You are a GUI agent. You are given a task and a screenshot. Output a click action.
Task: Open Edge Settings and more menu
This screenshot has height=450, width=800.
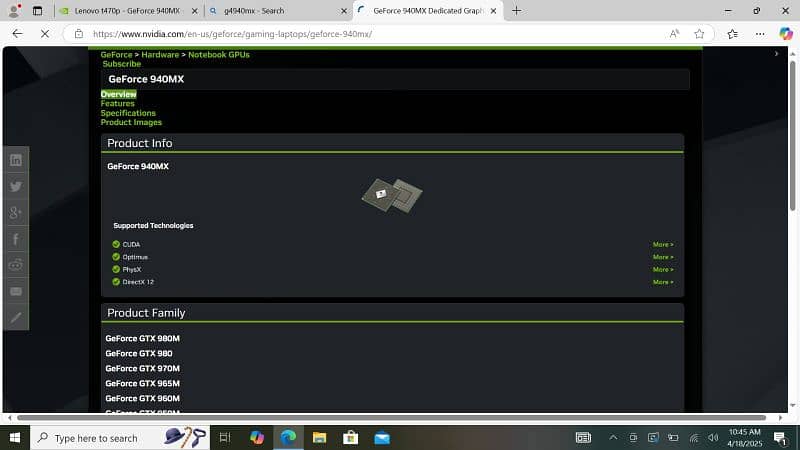coord(760,34)
